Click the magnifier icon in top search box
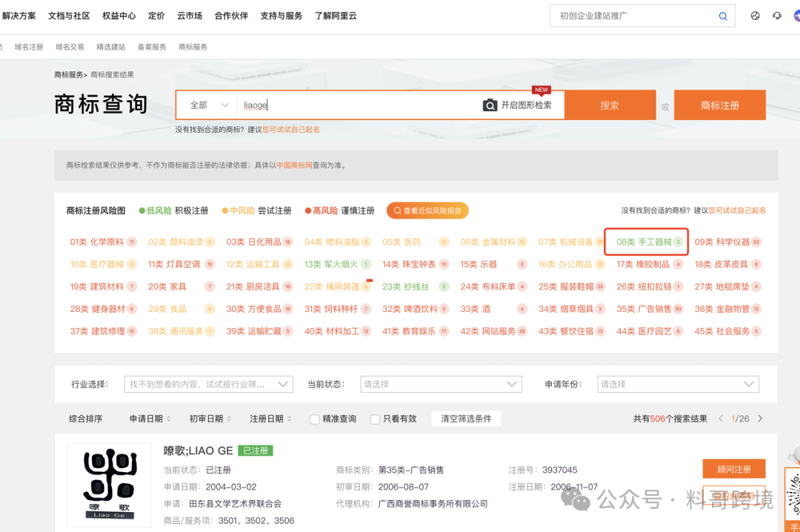Viewport: 800px width, 532px height. (x=722, y=16)
